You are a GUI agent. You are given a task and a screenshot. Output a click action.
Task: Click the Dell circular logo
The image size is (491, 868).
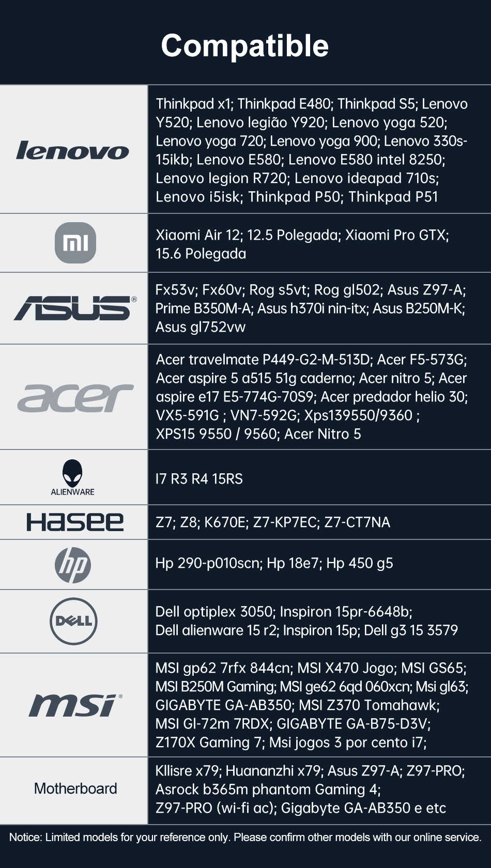(x=73, y=621)
